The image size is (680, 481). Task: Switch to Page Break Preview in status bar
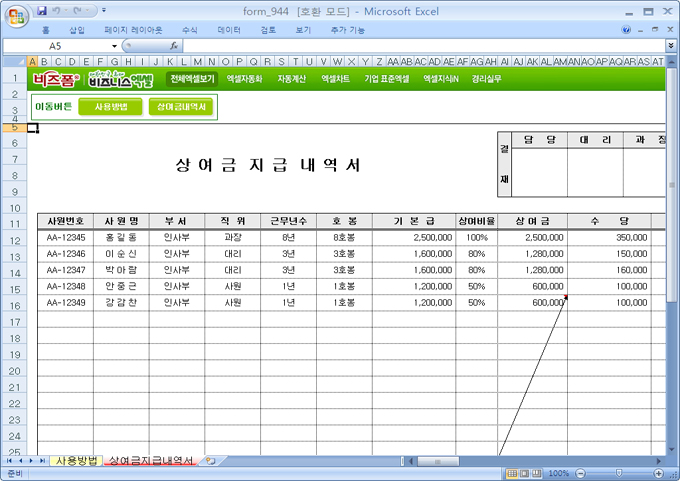tap(538, 472)
